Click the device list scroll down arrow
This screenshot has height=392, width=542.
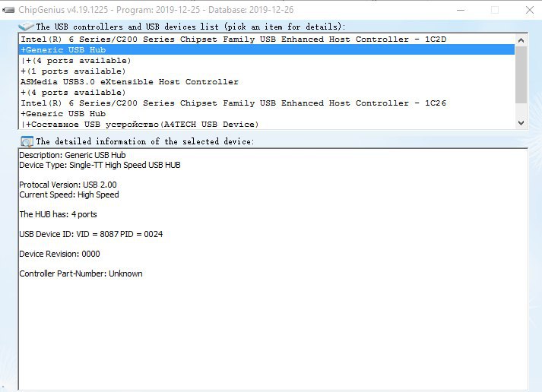pos(521,123)
